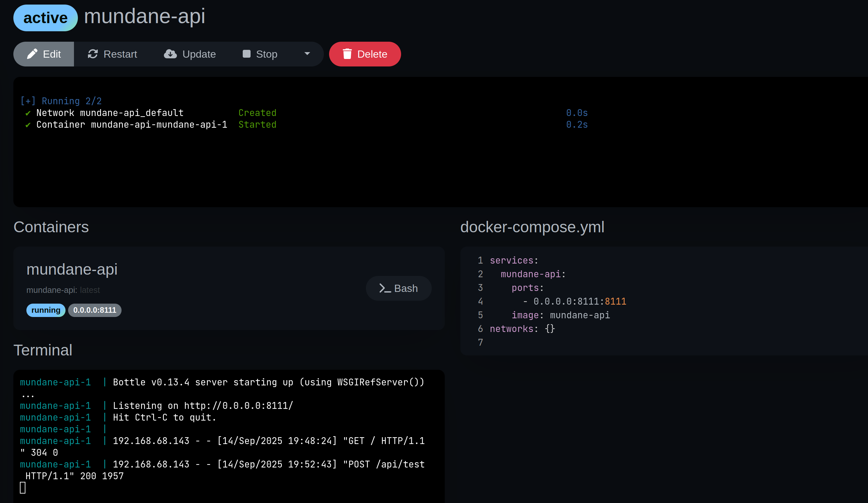
Task: Click the running status badge
Action: click(46, 310)
